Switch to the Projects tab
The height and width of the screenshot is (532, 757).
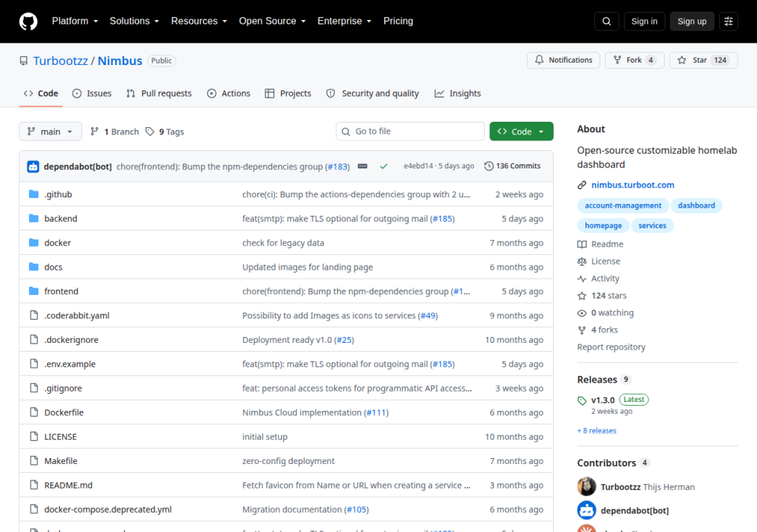(288, 94)
